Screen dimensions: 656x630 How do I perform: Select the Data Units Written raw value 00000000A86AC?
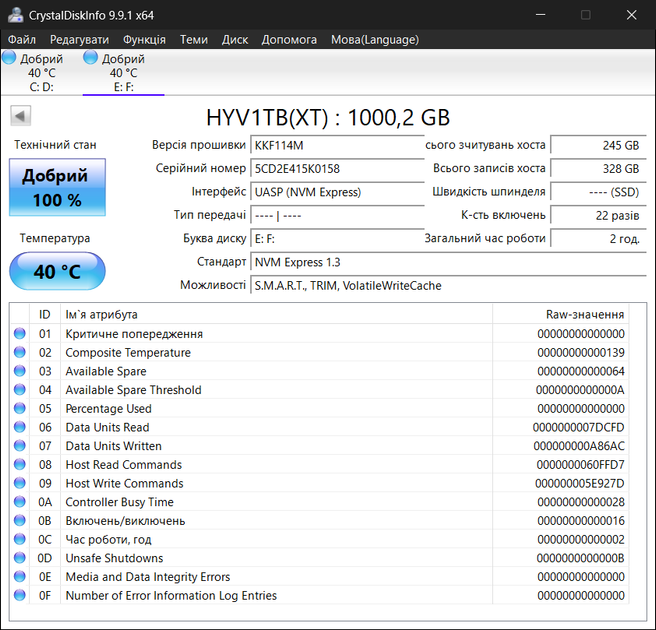[579, 446]
